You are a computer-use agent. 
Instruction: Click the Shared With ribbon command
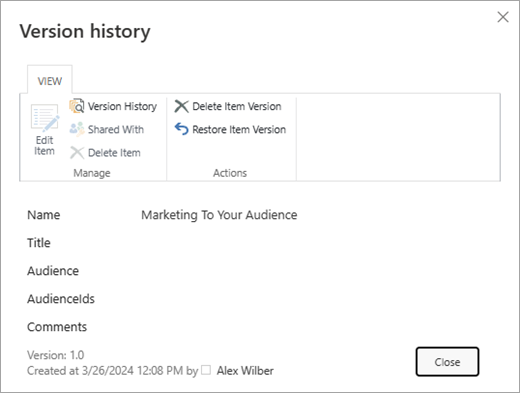107,129
